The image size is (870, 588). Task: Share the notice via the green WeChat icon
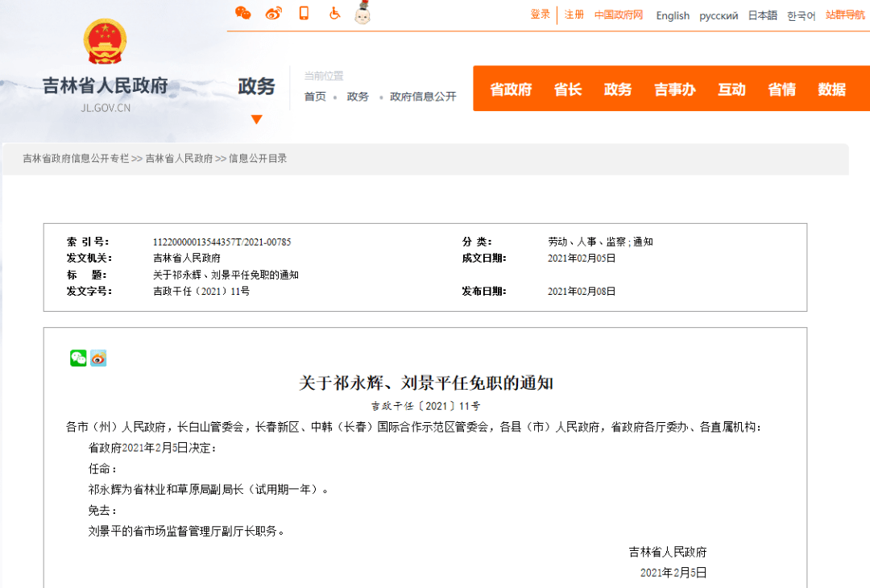point(78,358)
